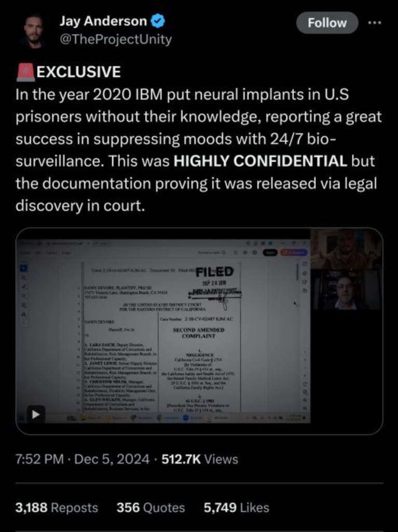The width and height of the screenshot is (398, 532).
Task: Click the magnifier search icon in PDF toolbar
Action: pos(224,252)
